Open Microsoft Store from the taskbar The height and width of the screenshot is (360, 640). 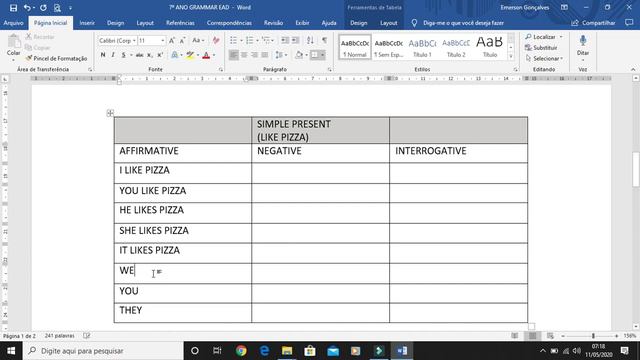[310, 351]
